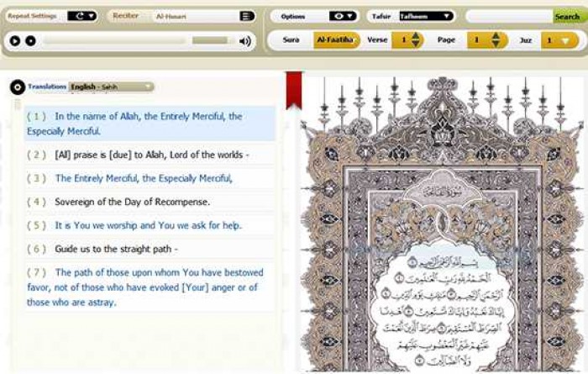The height and width of the screenshot is (374, 588).
Task: Seek within the audio progress bar
Action: click(x=114, y=40)
